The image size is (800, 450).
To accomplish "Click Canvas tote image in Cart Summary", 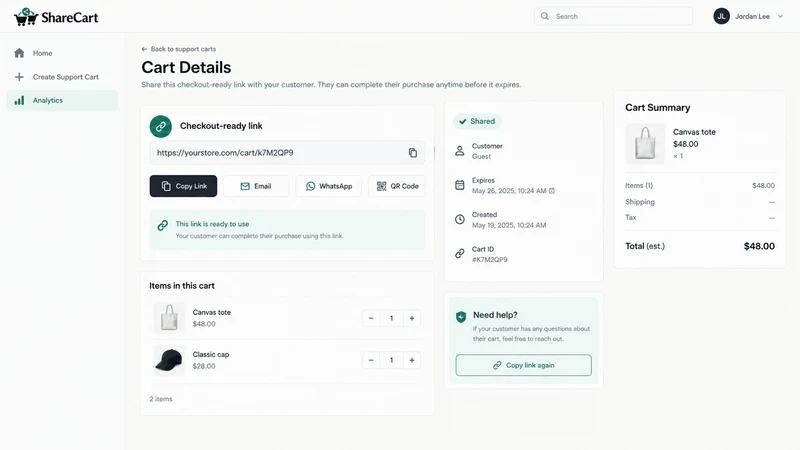I will tap(645, 143).
